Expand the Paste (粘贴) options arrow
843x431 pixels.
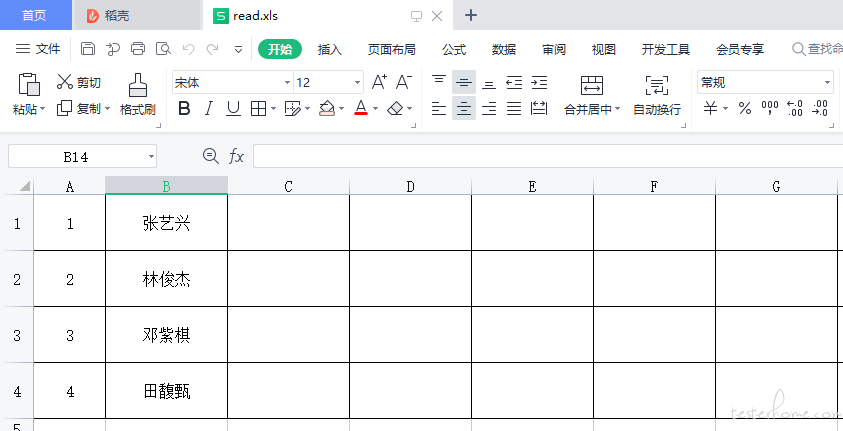(43, 109)
